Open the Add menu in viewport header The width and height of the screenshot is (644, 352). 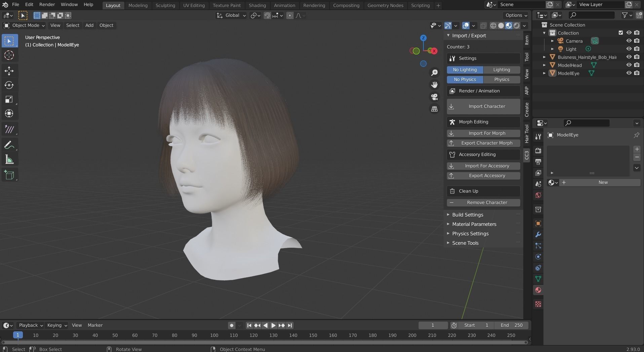tap(89, 25)
